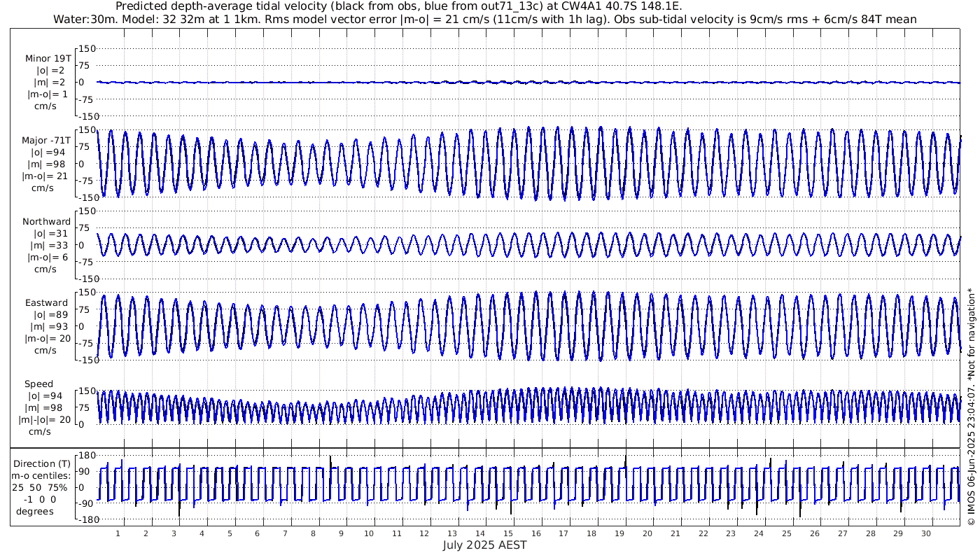Click the 'July 2025 AEST' axis title
980x560 pixels.
tap(484, 545)
